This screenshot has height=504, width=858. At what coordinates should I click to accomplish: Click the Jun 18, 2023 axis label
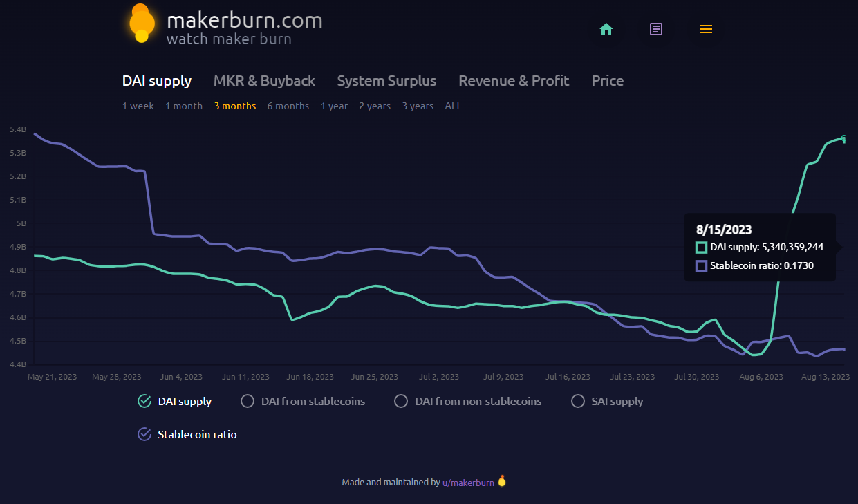310,377
